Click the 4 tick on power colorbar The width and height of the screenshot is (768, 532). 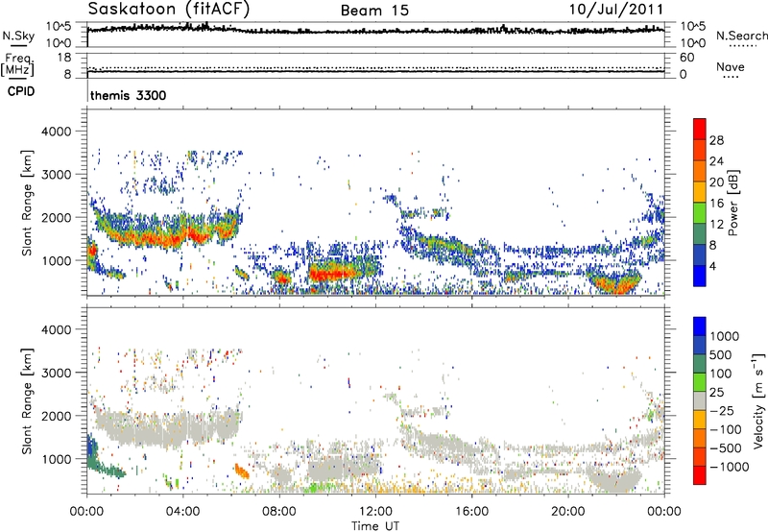point(712,266)
